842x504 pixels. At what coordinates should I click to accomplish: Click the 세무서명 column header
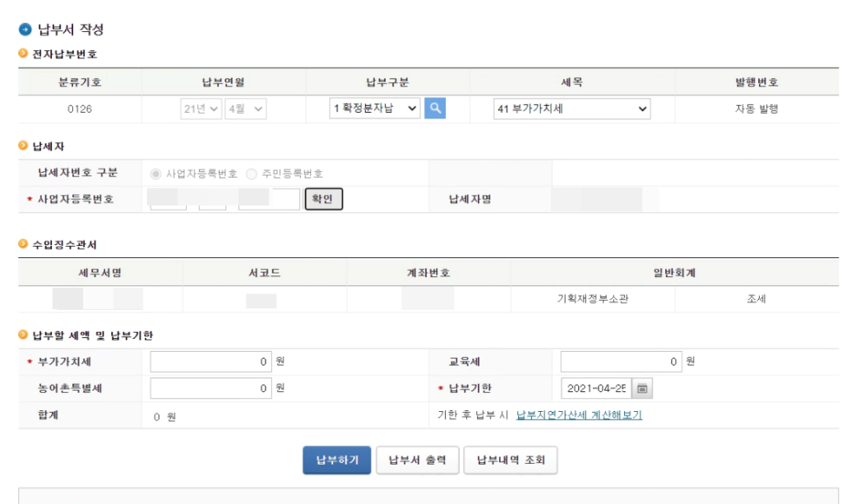100,273
